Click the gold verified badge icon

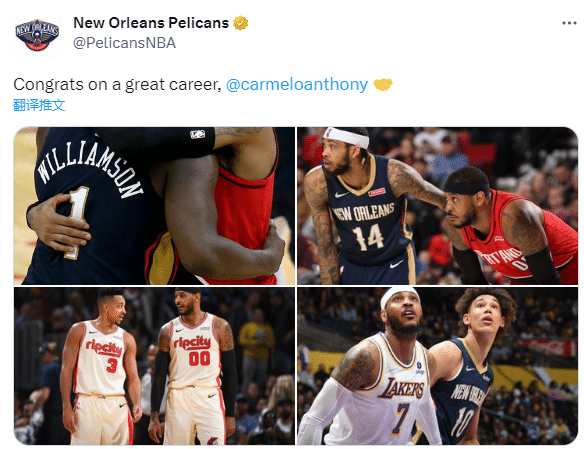[x=241, y=23]
